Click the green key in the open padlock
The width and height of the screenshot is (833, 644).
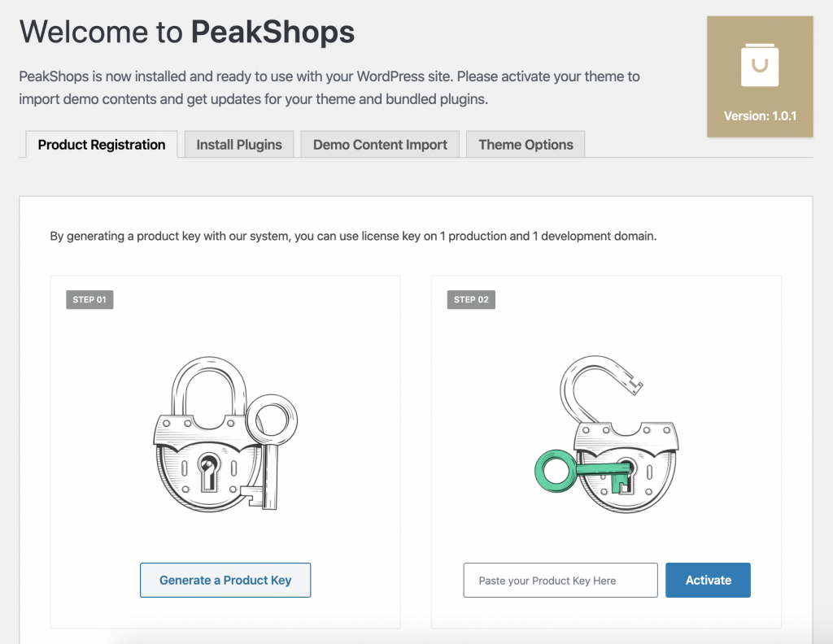584,472
